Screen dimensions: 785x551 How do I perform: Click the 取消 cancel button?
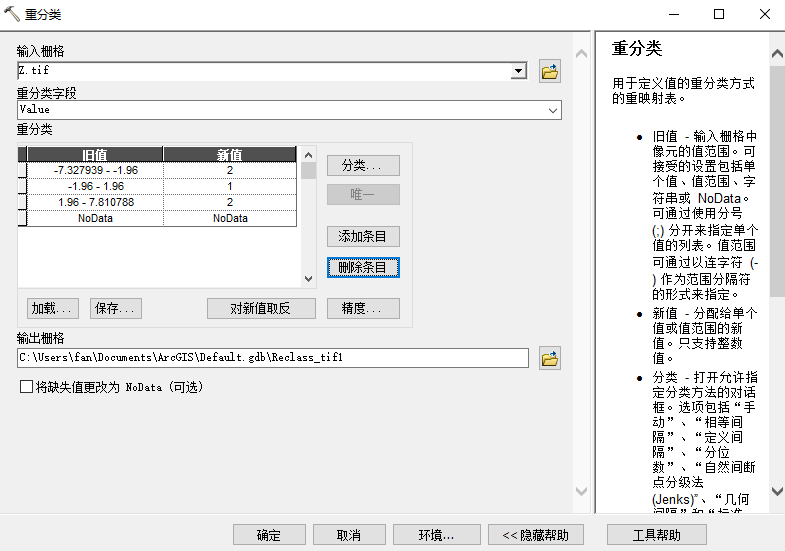(x=349, y=535)
